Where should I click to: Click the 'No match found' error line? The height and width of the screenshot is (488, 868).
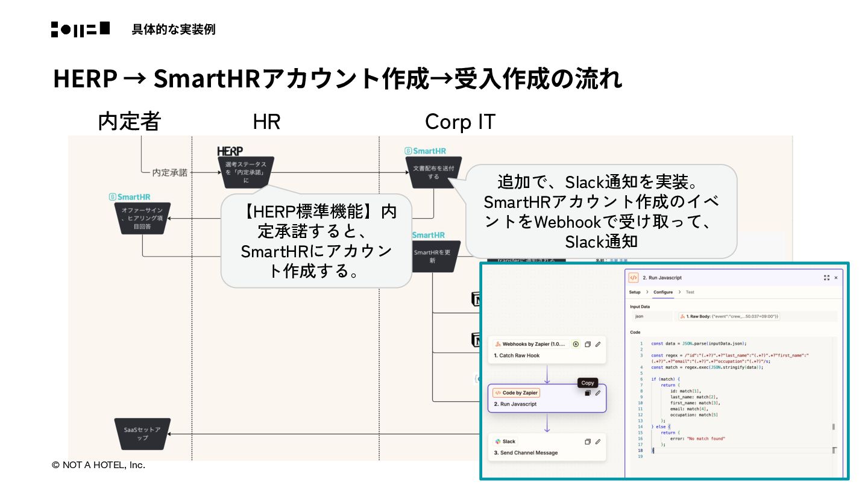tap(697, 439)
